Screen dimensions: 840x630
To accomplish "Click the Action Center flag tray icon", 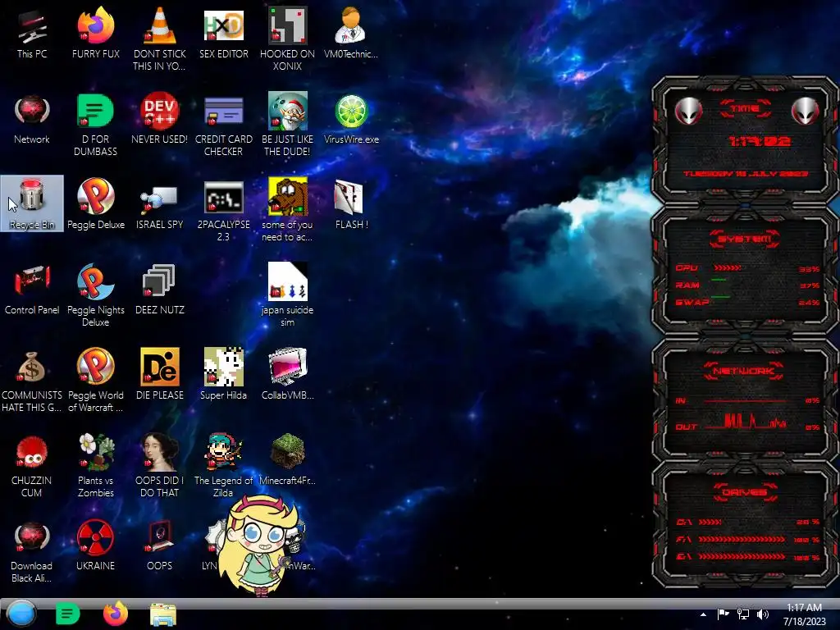I will 723,614.
